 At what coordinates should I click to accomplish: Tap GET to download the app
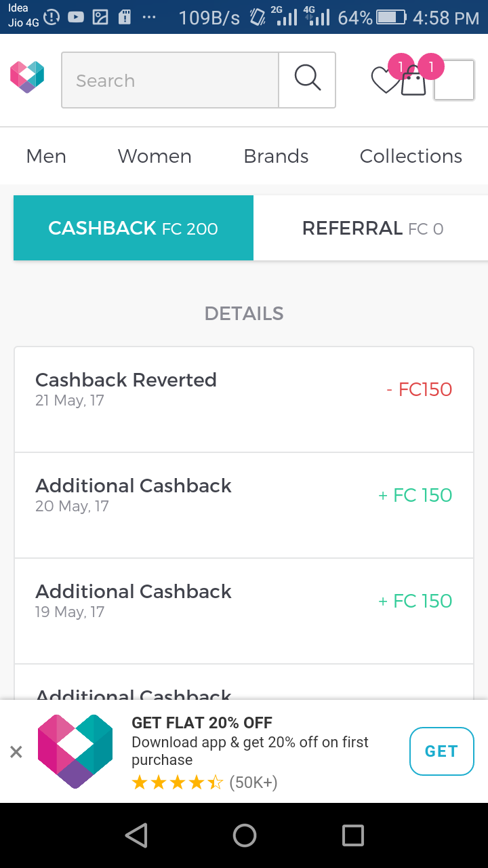[x=441, y=751]
